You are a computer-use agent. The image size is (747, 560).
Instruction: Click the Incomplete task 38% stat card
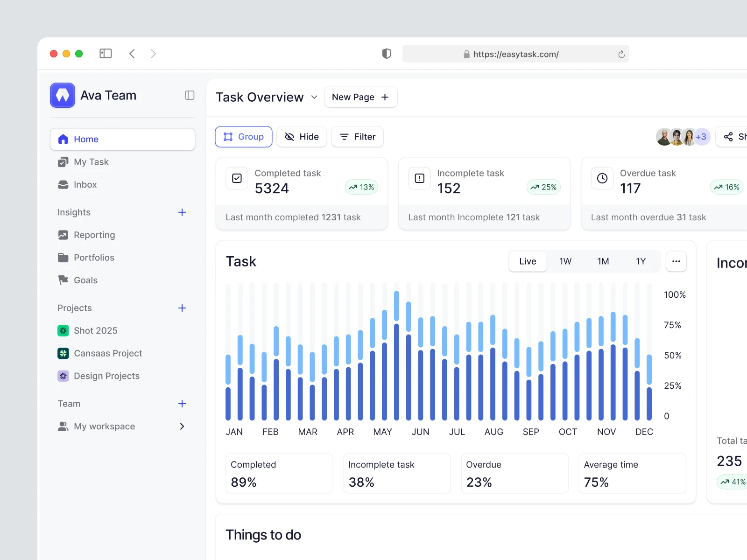[397, 473]
